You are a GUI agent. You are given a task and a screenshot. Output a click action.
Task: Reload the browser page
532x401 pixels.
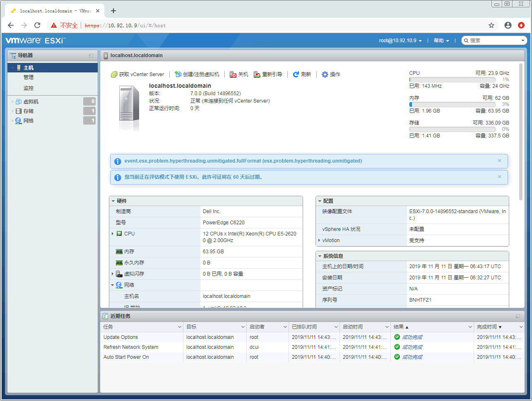click(37, 25)
